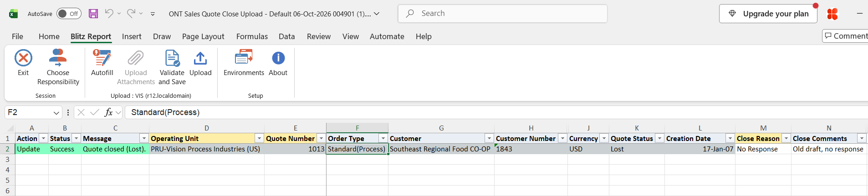Open the Comments button
Viewport: 868px width, 196px height.
pos(845,36)
